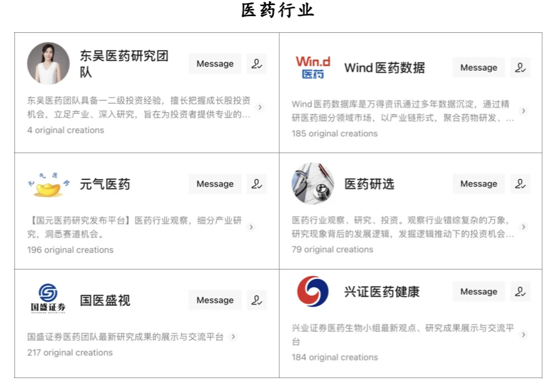Expand Wind医药数据 description chevron
This screenshot has height=392, width=555.
(523, 111)
